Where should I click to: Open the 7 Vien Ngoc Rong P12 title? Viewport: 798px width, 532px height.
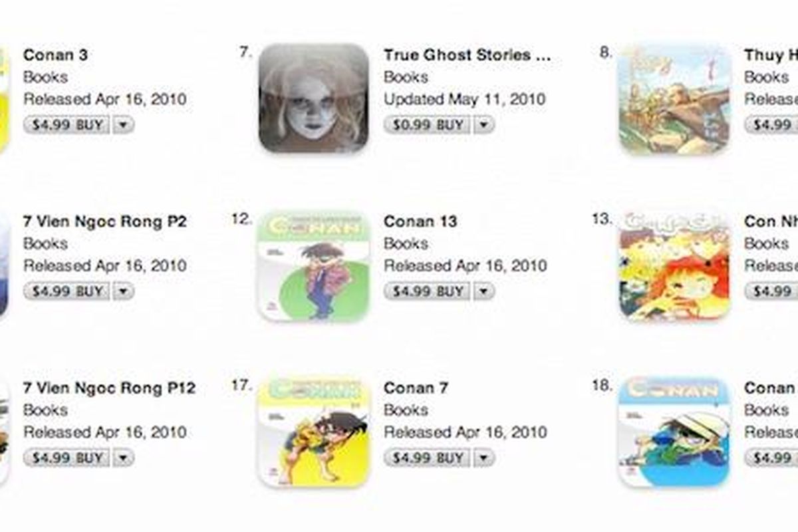click(x=109, y=388)
